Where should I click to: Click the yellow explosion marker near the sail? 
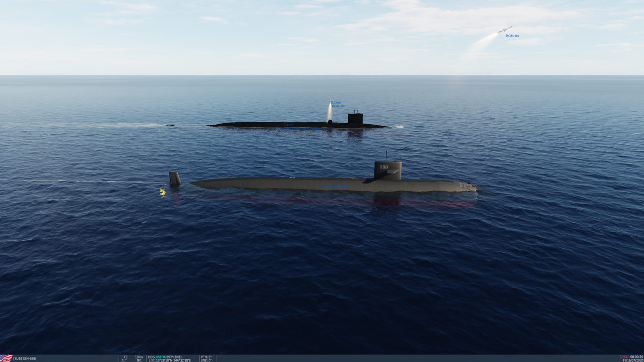pyautogui.click(x=162, y=191)
